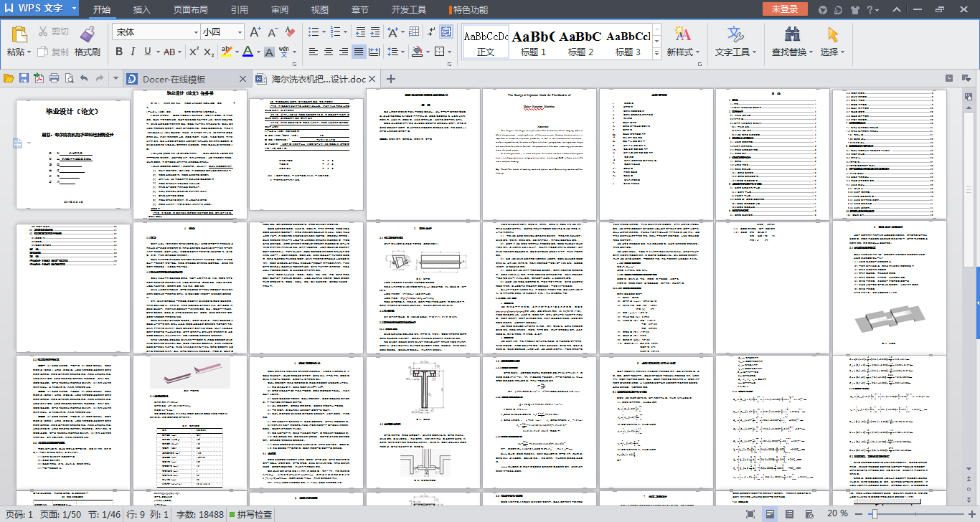
Task: Open the Text Tools (文字工具) menu
Action: (735, 41)
